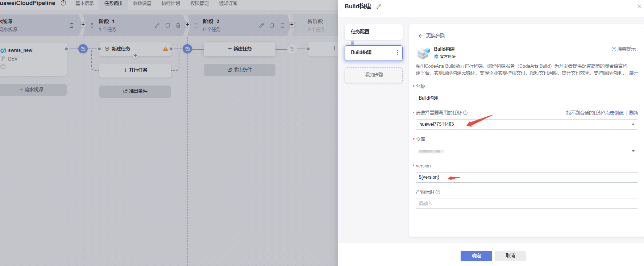Edit 阶段_2 with the pencil icon

click(x=261, y=25)
